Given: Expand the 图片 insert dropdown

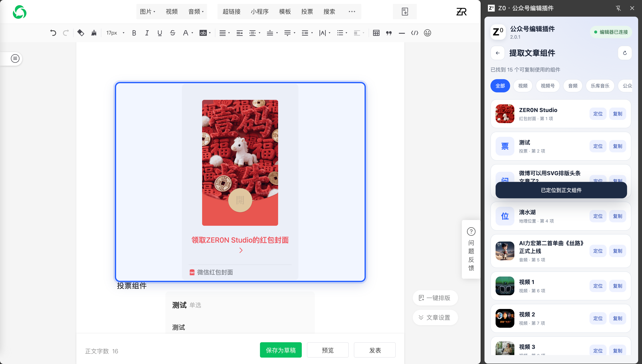Looking at the screenshot, I should (x=147, y=12).
